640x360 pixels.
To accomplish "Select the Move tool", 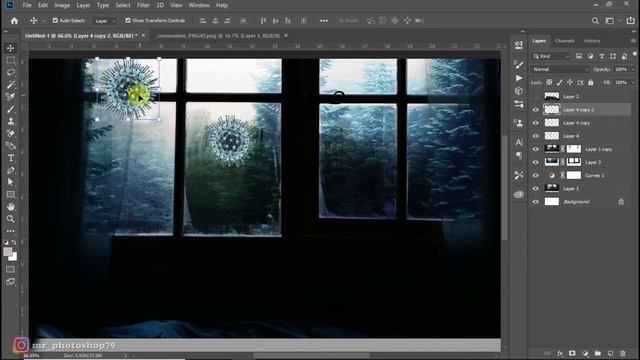I will (x=11, y=48).
